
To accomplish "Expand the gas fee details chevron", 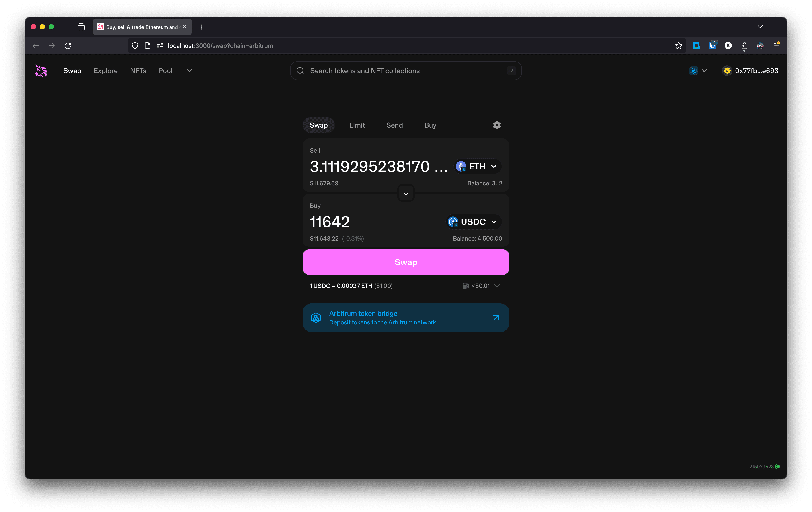I will [x=497, y=286].
